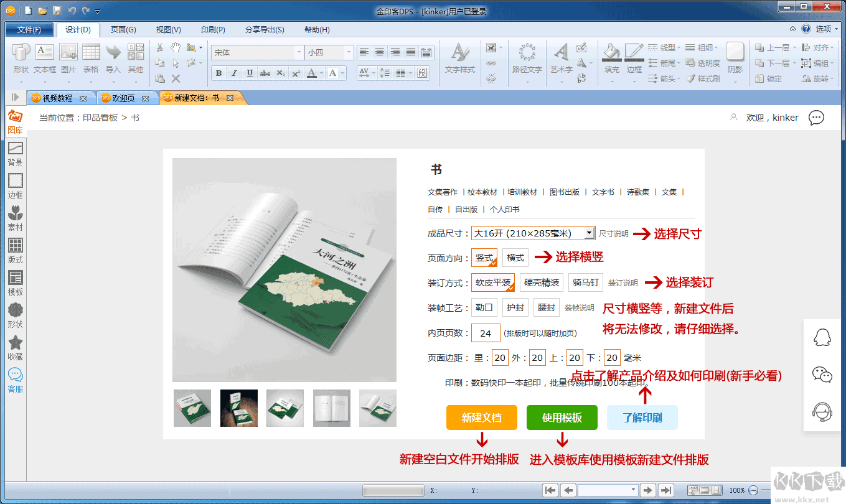
Task: Toggle the 护封 dust jacket option
Action: [515, 307]
